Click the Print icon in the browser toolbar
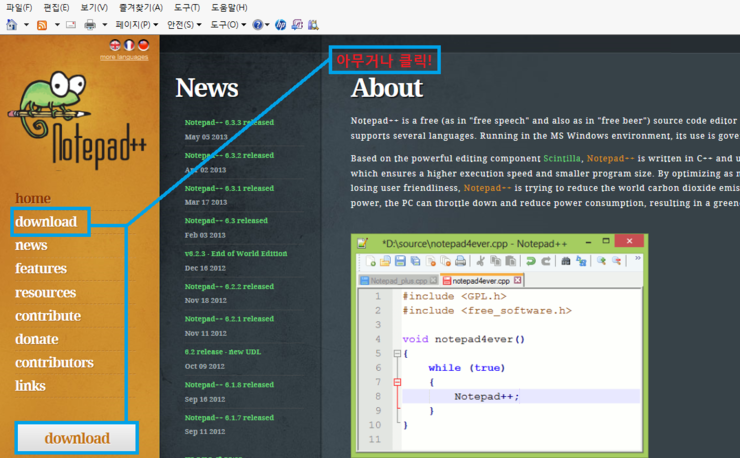740x458 pixels. tap(90, 25)
